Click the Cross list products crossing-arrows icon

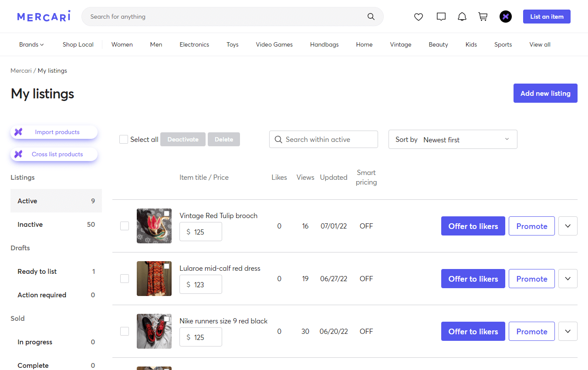click(18, 154)
